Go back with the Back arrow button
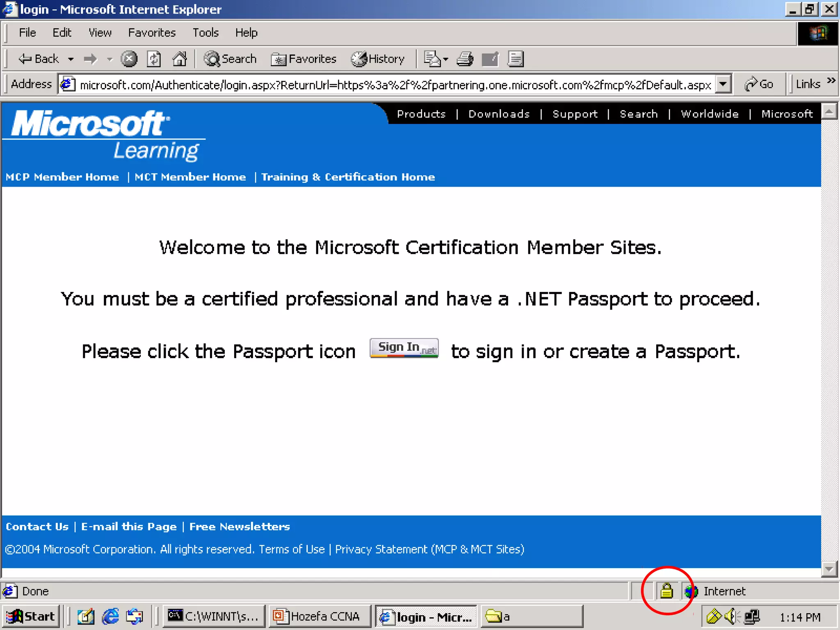The height and width of the screenshot is (630, 840). click(38, 59)
